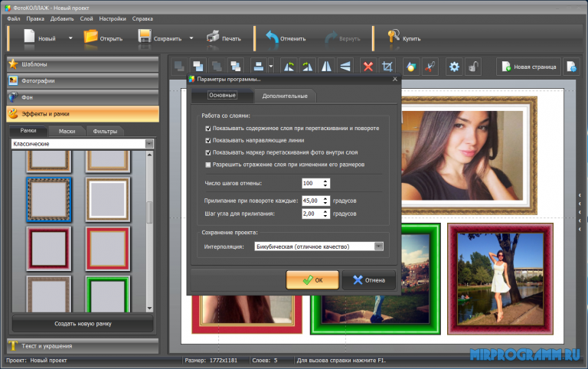Image resolution: width=588 pixels, height=369 pixels.
Task: Click the Новый (new project) icon
Action: click(29, 37)
